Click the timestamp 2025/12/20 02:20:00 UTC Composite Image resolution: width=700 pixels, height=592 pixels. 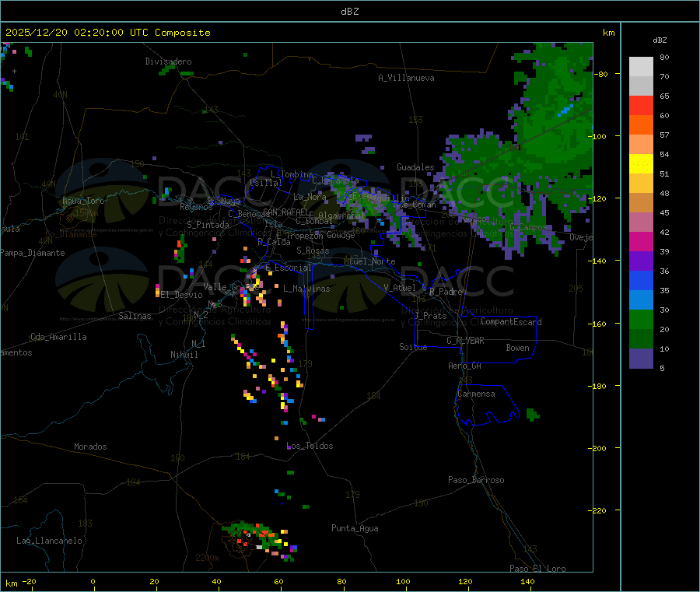[107, 33]
